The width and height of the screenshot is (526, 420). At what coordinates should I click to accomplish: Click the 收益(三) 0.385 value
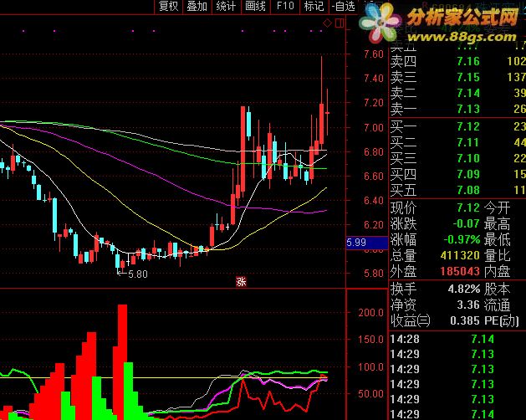tap(465, 320)
